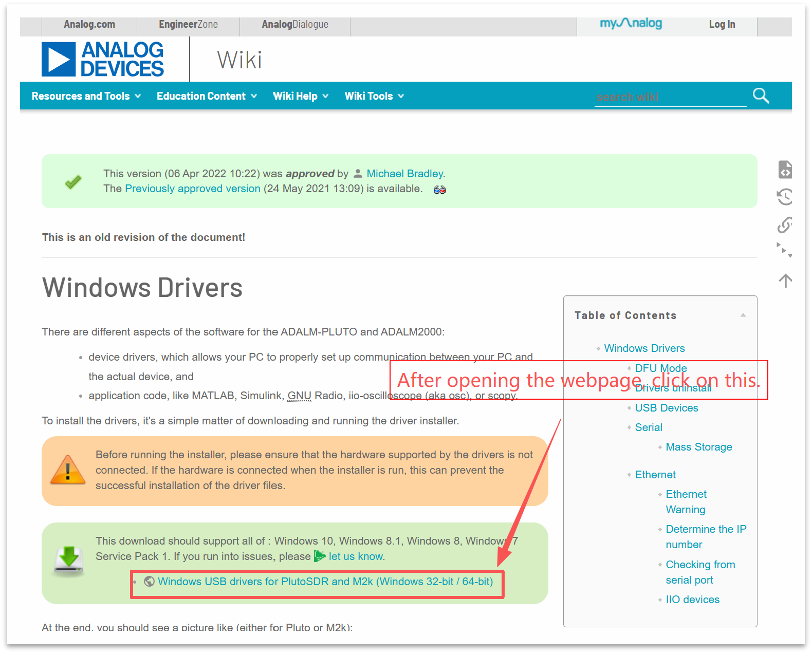
Task: Expand Resources and Tools menu
Action: click(86, 96)
